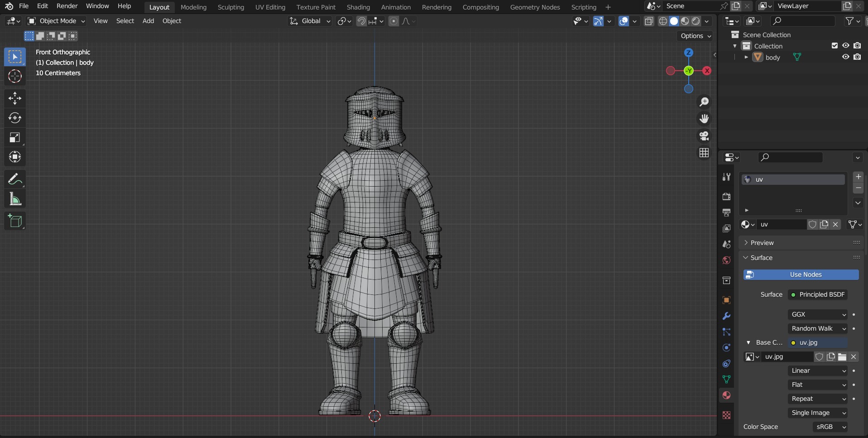Open the Scene properties tab
This screenshot has width=868, height=438.
(726, 244)
